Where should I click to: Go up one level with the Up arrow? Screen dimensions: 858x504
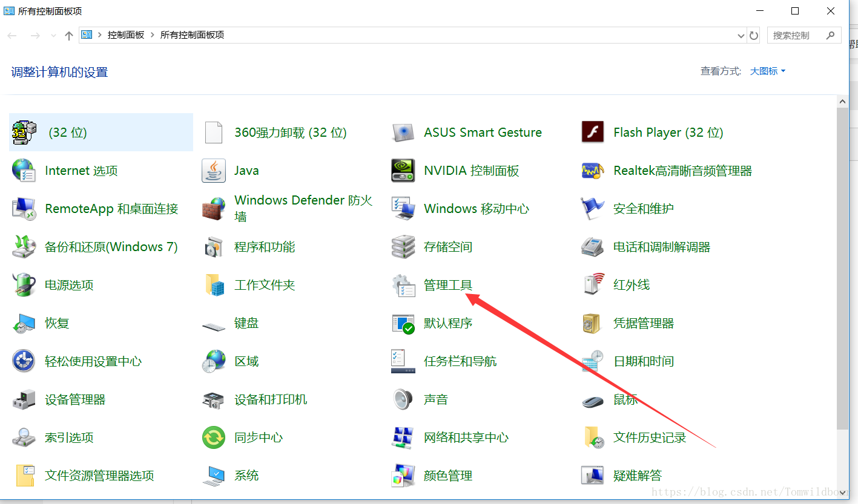pyautogui.click(x=69, y=36)
